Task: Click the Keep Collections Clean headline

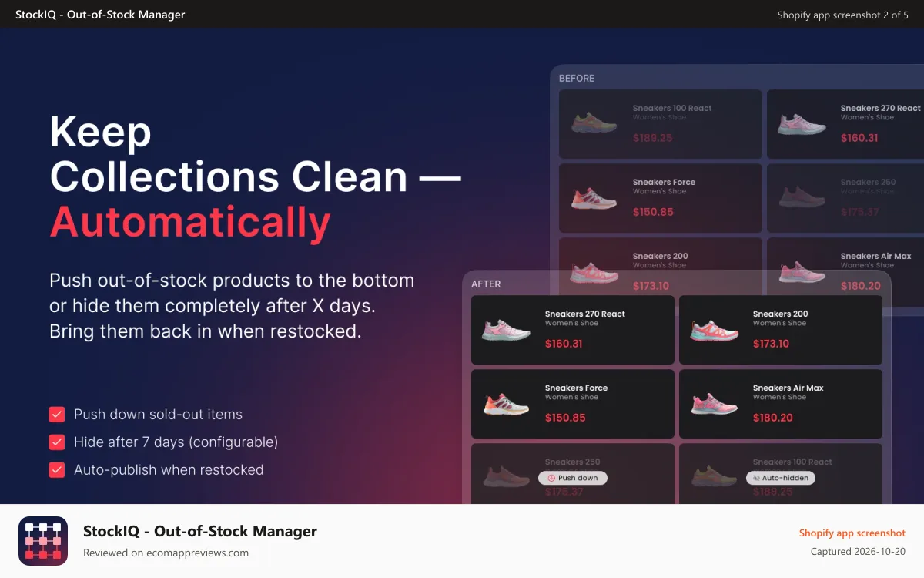Action: 255,155
